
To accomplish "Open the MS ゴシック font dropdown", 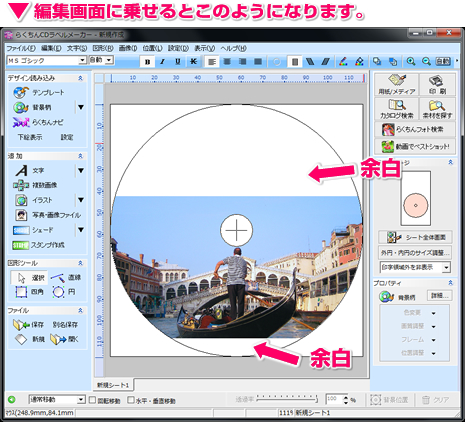I will click(x=82, y=60).
